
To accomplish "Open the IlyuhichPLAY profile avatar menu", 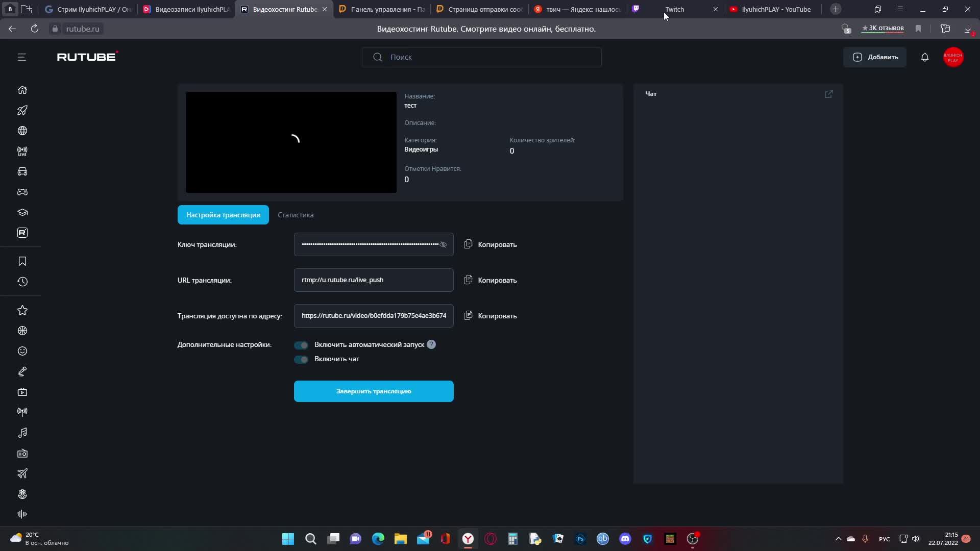I will (x=953, y=57).
